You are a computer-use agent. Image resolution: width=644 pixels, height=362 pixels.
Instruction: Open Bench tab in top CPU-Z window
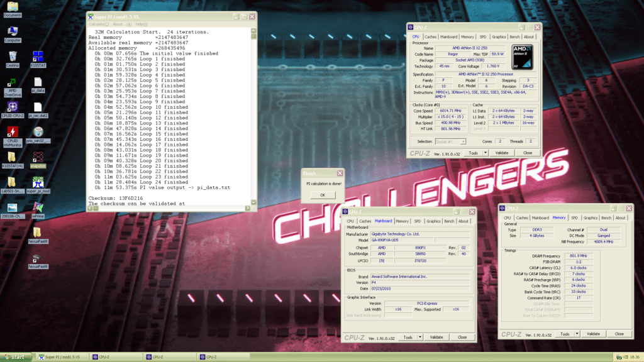point(514,37)
